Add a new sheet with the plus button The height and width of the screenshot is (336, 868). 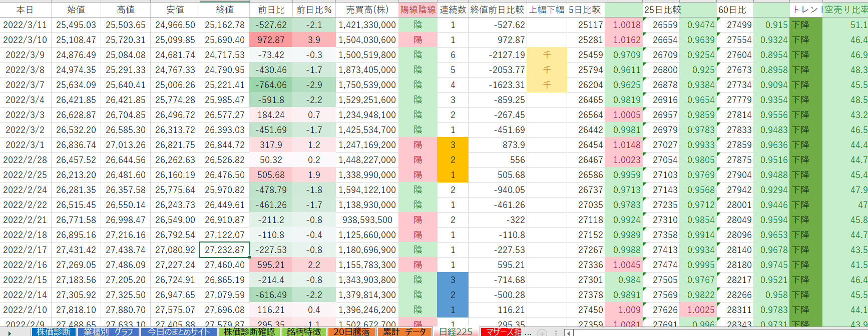542,332
